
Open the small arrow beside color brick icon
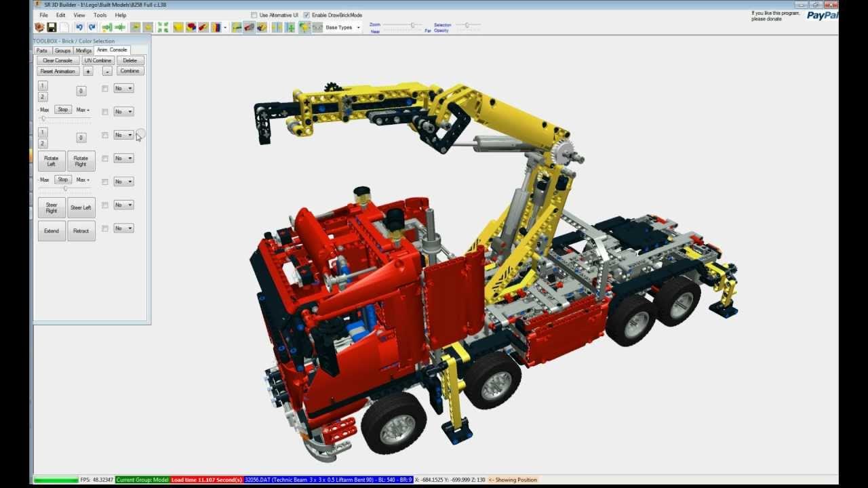tap(225, 28)
